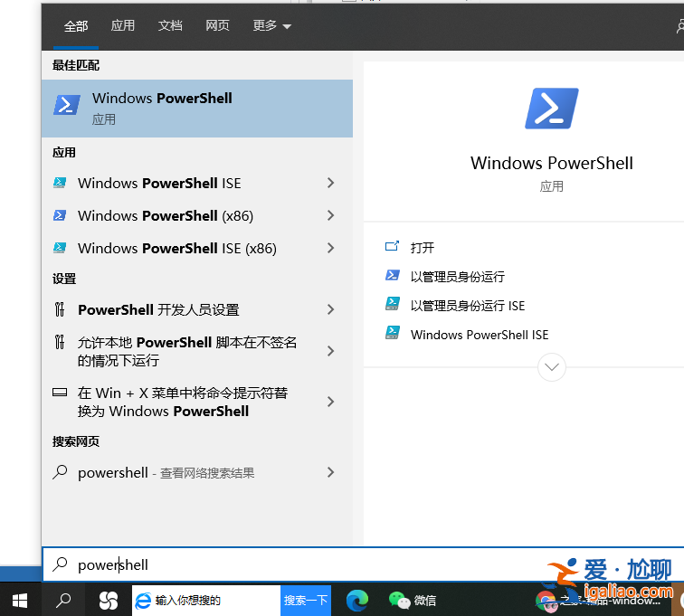Choose Windows PowerShell ISE in the action list
This screenshot has height=616, width=684.
[x=480, y=335]
